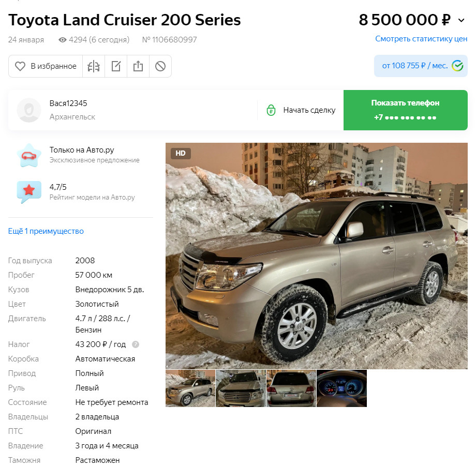The width and height of the screenshot is (476, 467).
Task: Click the share listing icon
Action: (138, 66)
